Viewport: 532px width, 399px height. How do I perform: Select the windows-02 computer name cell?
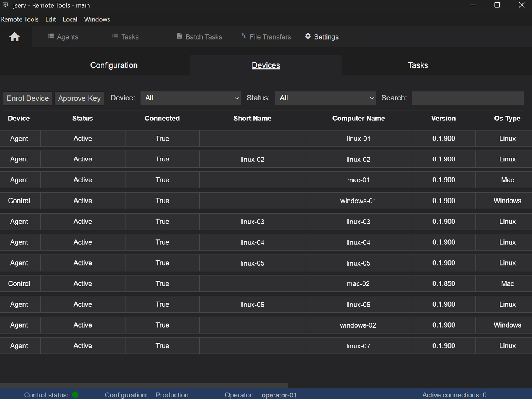point(359,325)
